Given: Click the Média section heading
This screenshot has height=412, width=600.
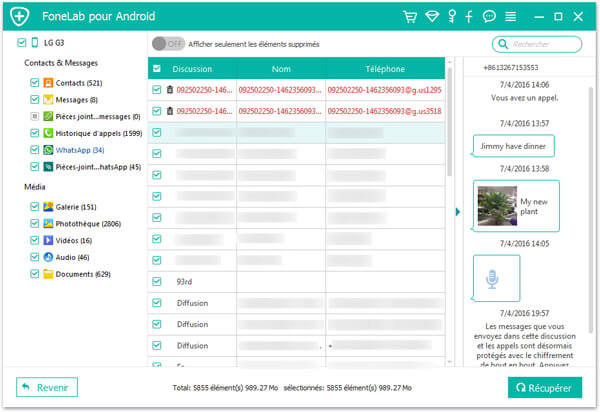Looking at the screenshot, I should click(35, 187).
